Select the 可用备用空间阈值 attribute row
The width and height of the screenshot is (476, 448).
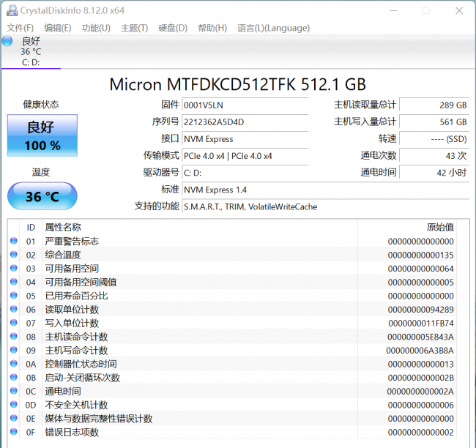click(232, 283)
